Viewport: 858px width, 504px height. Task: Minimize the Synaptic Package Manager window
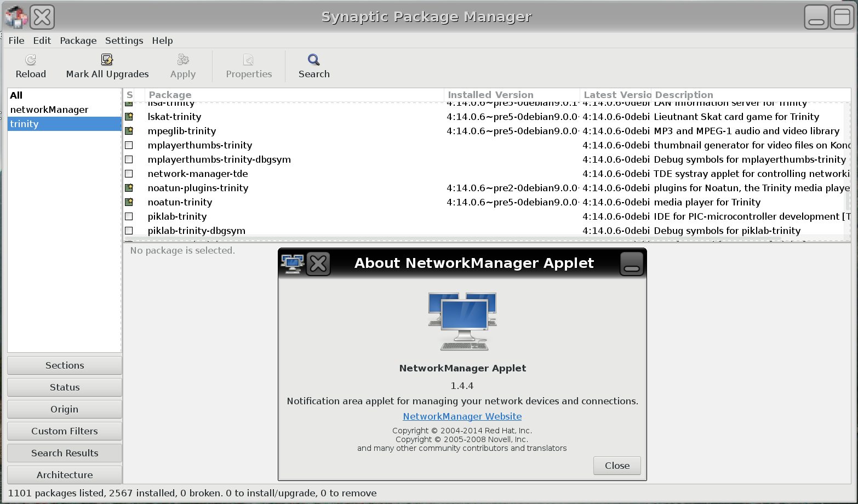tap(816, 18)
